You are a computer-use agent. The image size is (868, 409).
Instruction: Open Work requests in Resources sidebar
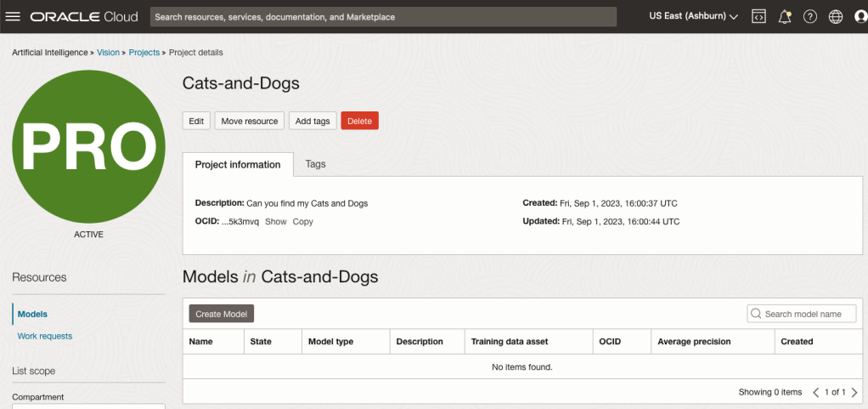click(45, 336)
